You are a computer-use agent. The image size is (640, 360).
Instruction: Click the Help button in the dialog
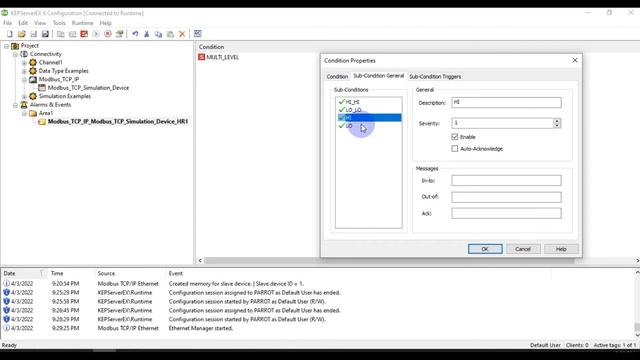[561, 249]
